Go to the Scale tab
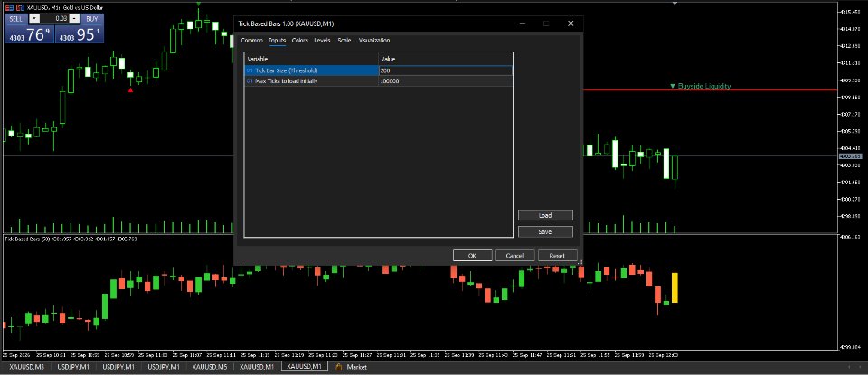868x375 pixels. tap(344, 41)
